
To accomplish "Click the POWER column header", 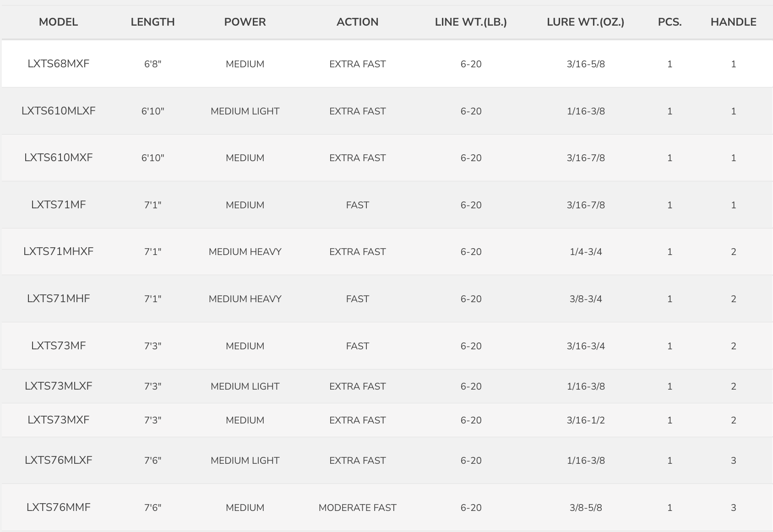I will coord(245,22).
